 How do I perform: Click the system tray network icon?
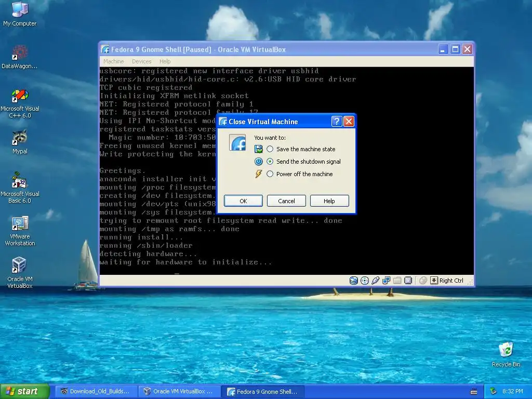pyautogui.click(x=494, y=391)
